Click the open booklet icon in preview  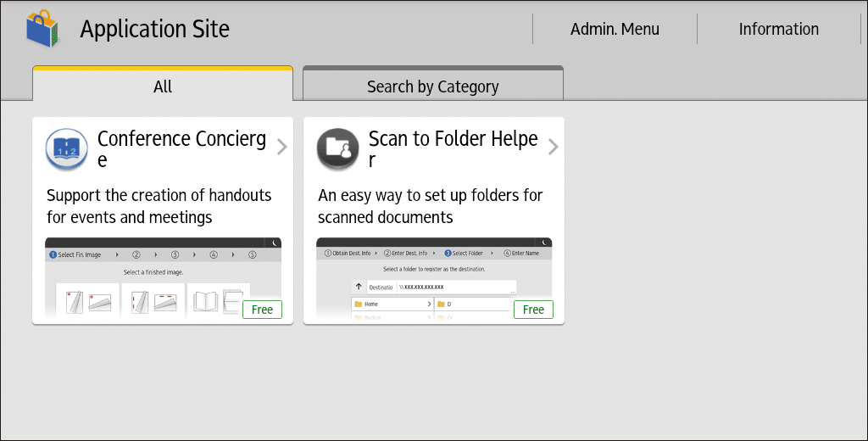[206, 301]
